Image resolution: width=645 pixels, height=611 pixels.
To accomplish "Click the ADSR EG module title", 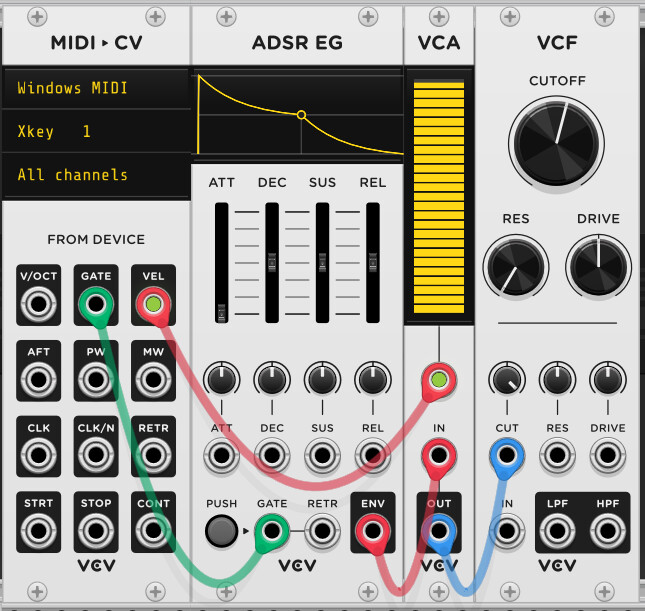I will [297, 43].
